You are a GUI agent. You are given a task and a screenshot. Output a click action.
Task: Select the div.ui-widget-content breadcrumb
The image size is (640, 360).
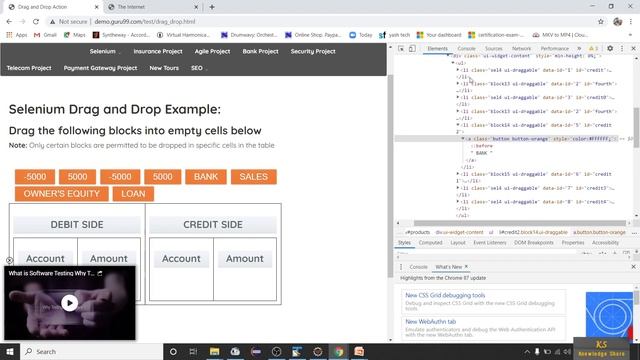point(459,232)
